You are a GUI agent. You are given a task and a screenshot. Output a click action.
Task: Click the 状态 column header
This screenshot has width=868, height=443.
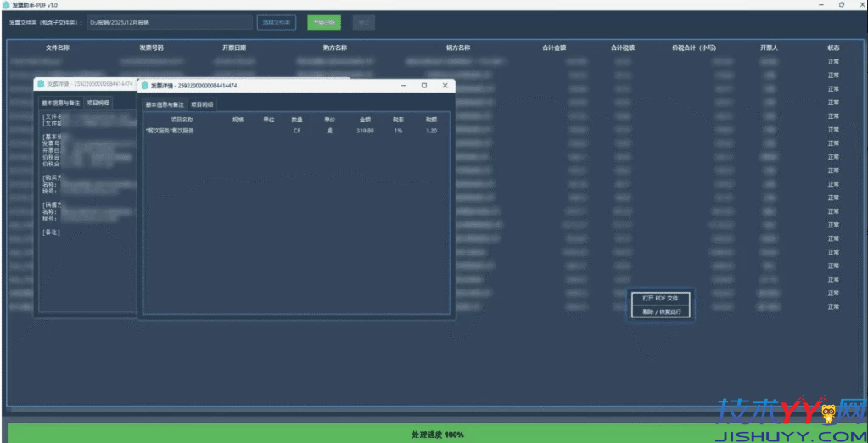tap(832, 48)
